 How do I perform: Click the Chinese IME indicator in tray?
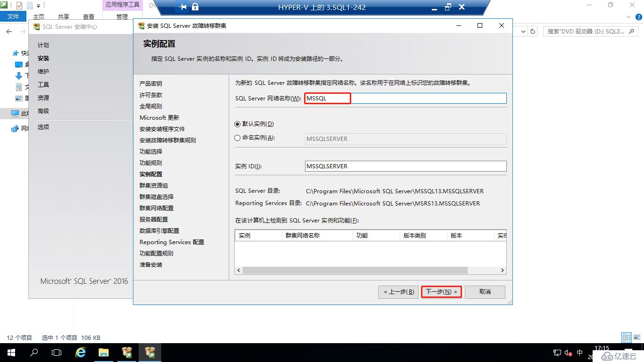[x=580, y=353]
